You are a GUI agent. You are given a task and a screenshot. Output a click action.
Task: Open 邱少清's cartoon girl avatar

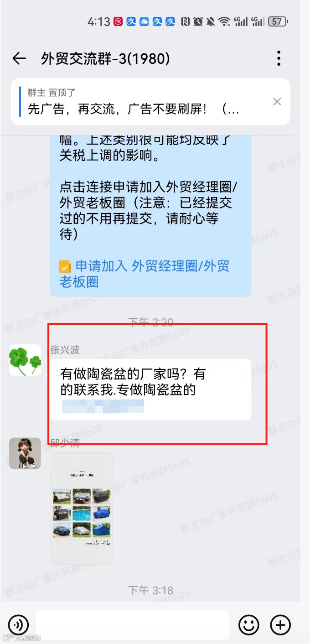[25, 453]
